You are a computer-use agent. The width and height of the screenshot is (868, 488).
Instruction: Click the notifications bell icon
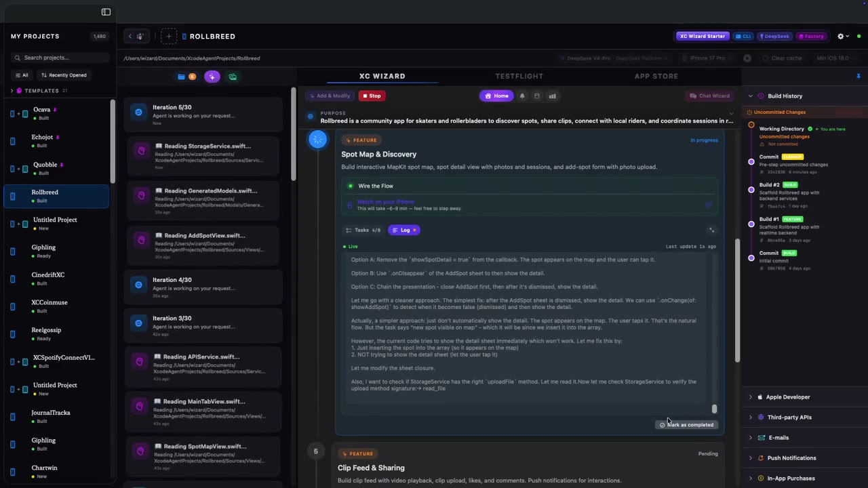coord(522,96)
